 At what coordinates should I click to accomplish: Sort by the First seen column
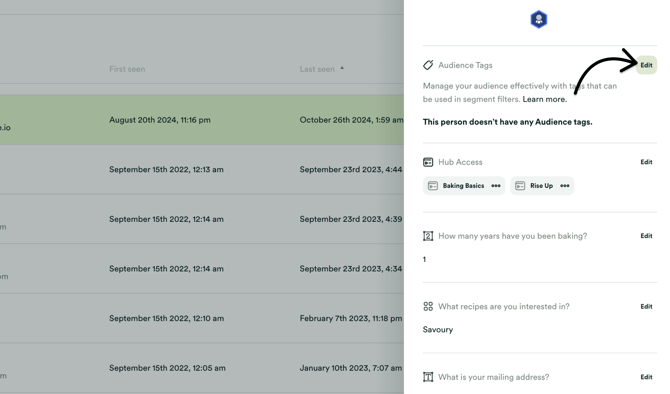click(x=127, y=69)
